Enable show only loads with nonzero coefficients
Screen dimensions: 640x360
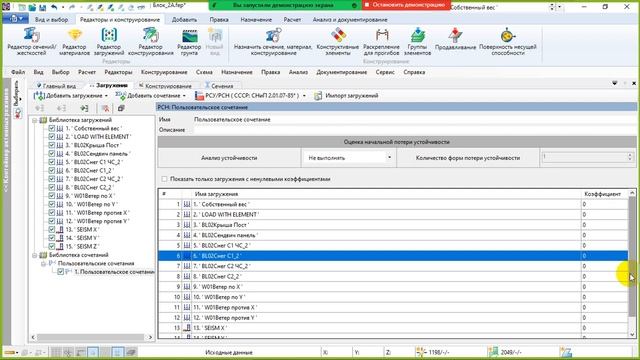(x=164, y=179)
